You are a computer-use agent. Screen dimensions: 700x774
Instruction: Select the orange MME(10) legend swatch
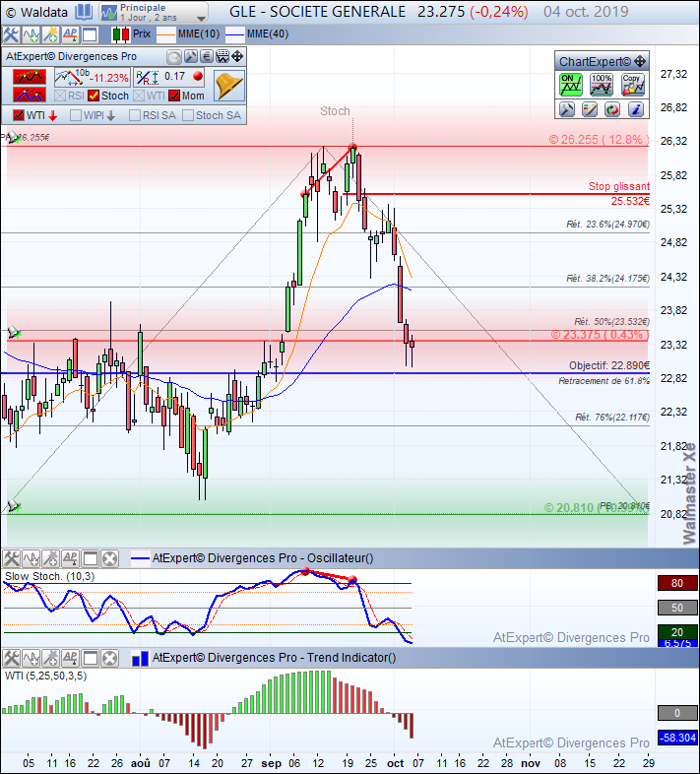click(165, 34)
